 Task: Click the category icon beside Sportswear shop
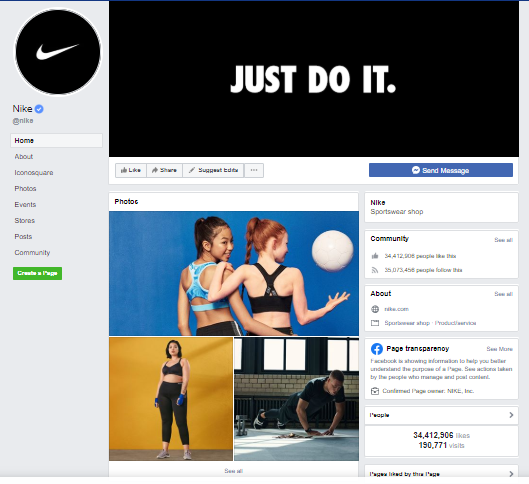(x=375, y=323)
